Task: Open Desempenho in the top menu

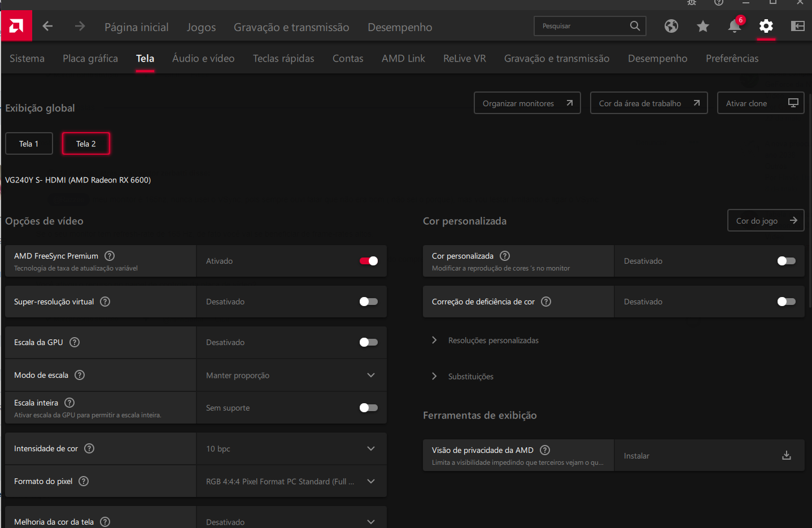Action: click(x=400, y=27)
